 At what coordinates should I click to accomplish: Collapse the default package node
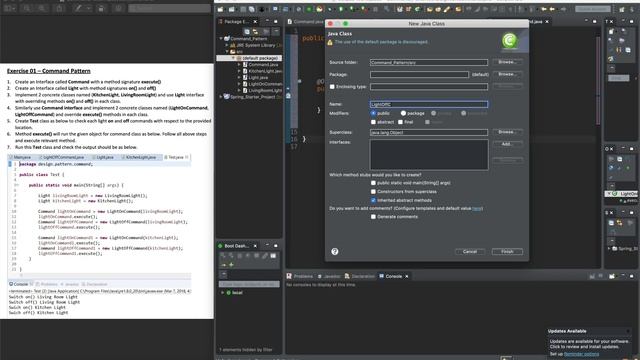click(233, 58)
